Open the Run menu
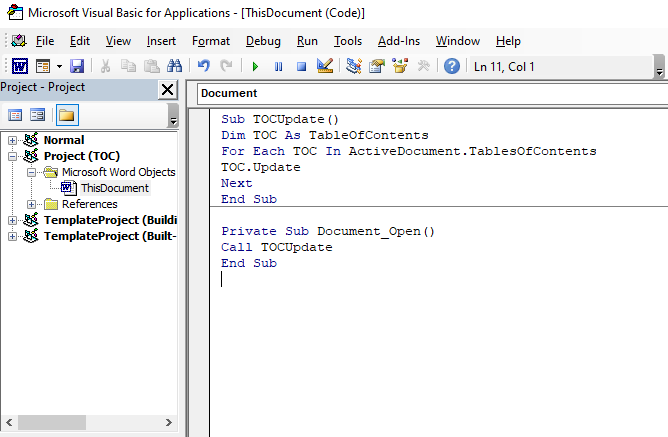The width and height of the screenshot is (668, 437). click(x=307, y=41)
